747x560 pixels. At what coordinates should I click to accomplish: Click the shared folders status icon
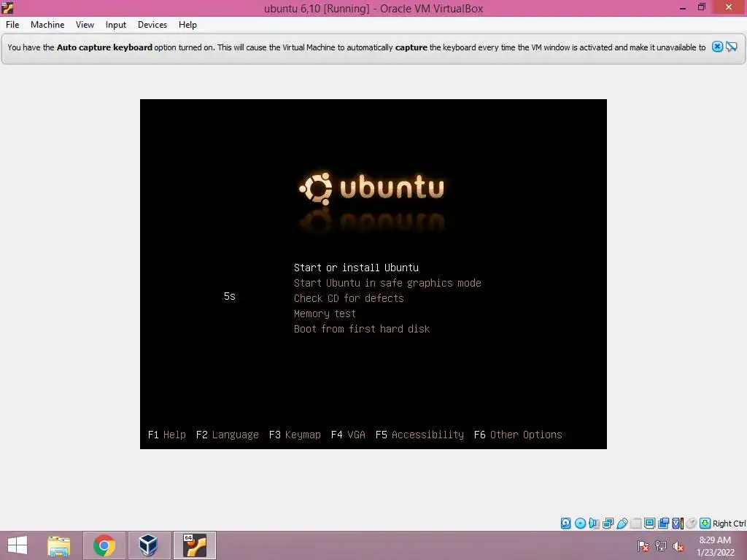(x=635, y=524)
